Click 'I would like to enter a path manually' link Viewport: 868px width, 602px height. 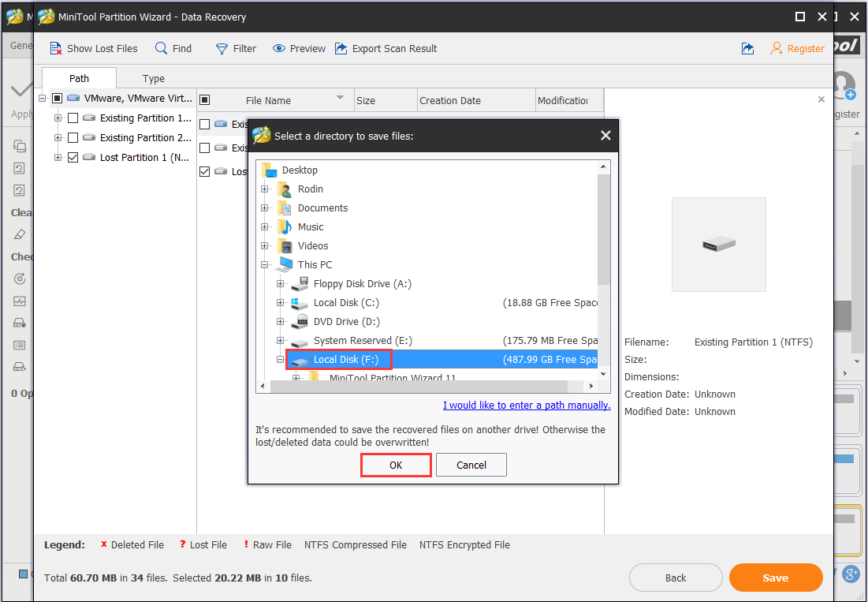coord(527,405)
